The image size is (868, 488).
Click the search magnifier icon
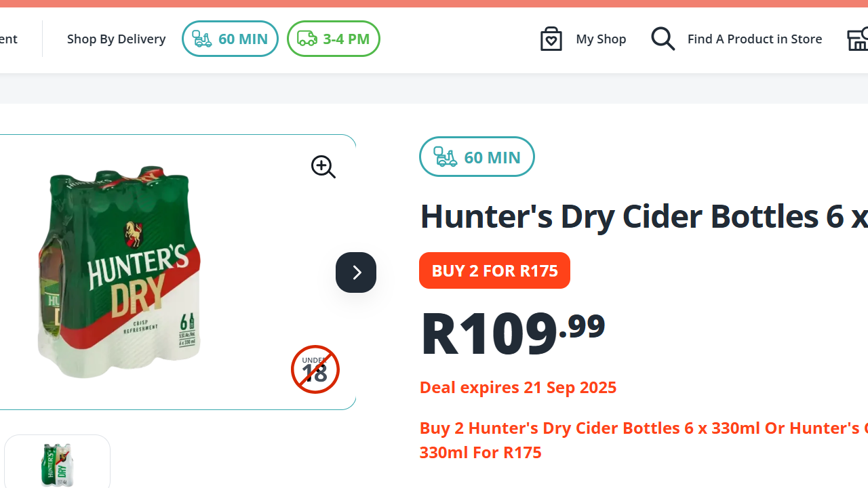pyautogui.click(x=663, y=39)
